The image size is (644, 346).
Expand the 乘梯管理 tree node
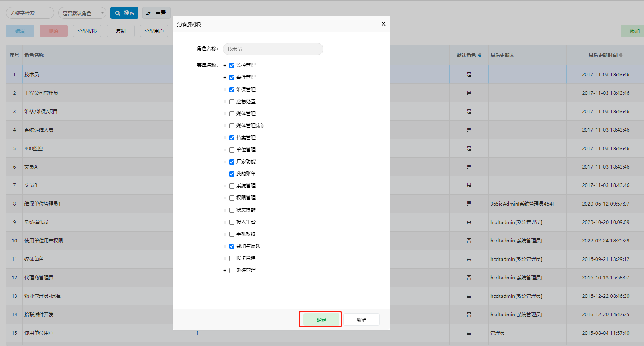pos(225,270)
